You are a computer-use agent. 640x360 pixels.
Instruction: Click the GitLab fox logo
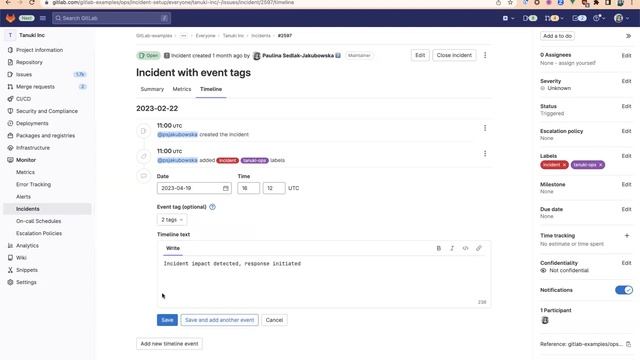coord(10,18)
